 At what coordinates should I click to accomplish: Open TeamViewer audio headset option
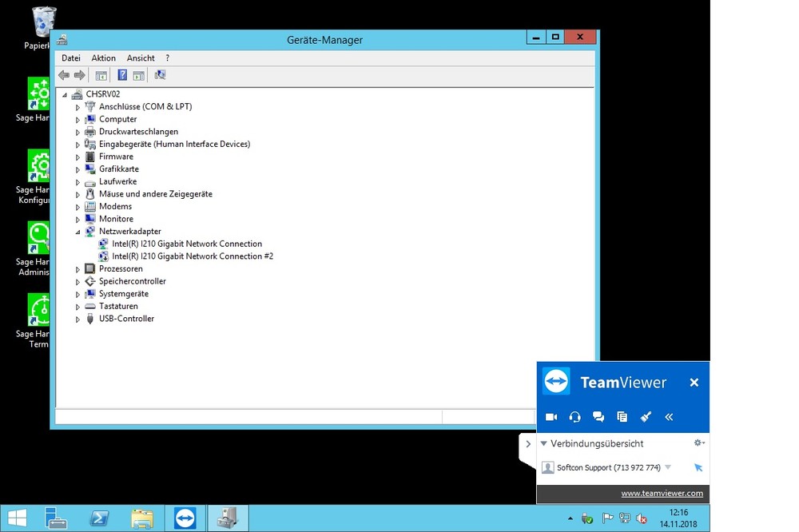click(x=574, y=417)
